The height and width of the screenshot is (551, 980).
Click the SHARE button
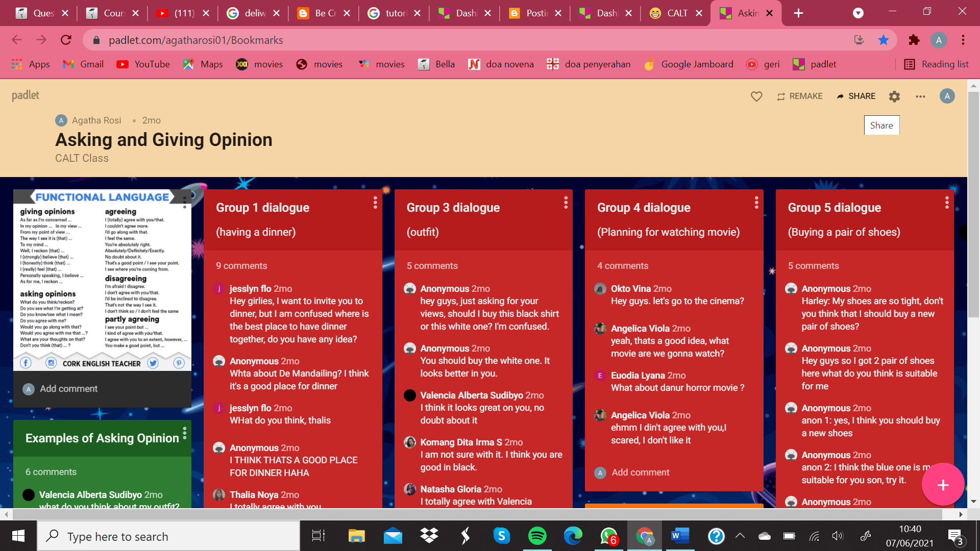[856, 96]
